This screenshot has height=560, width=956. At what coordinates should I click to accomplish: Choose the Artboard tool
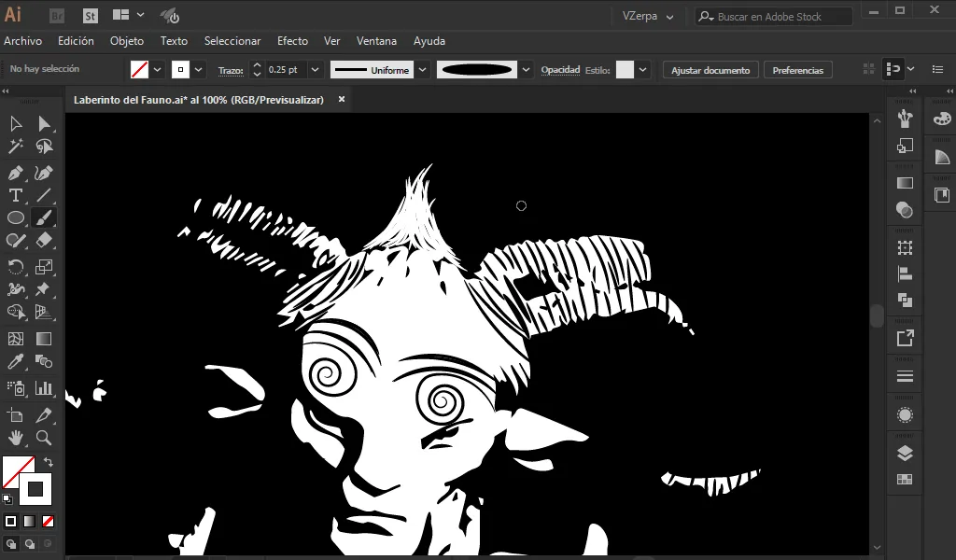(16, 415)
